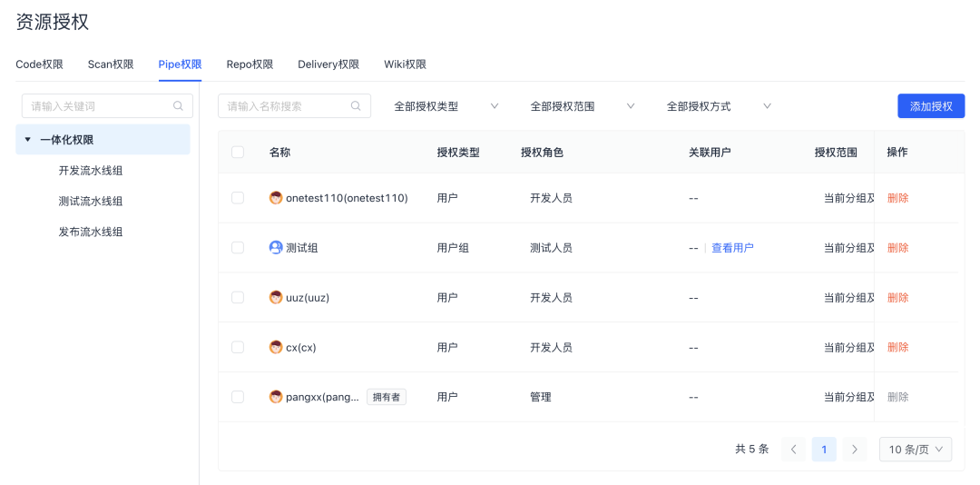The image size is (980, 485).
Task: Select 开发流水线组 in the tree
Action: [x=90, y=171]
